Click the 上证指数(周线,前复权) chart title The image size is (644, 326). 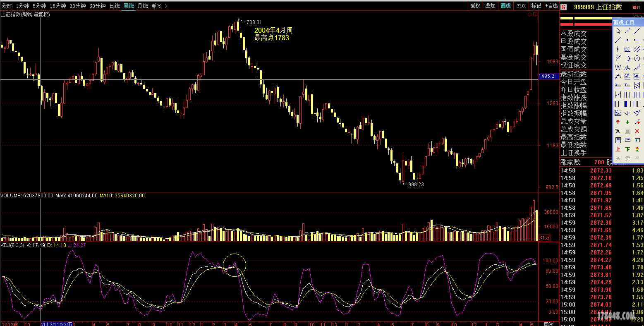pos(25,14)
